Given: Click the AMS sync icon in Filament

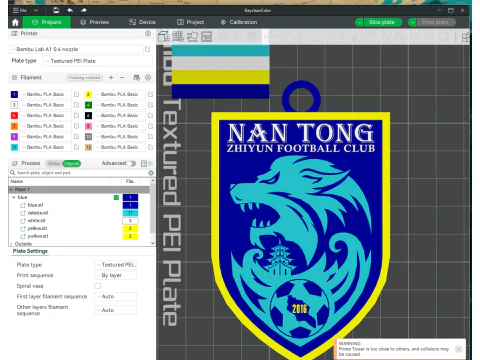Looking at the screenshot, I should point(136,77).
